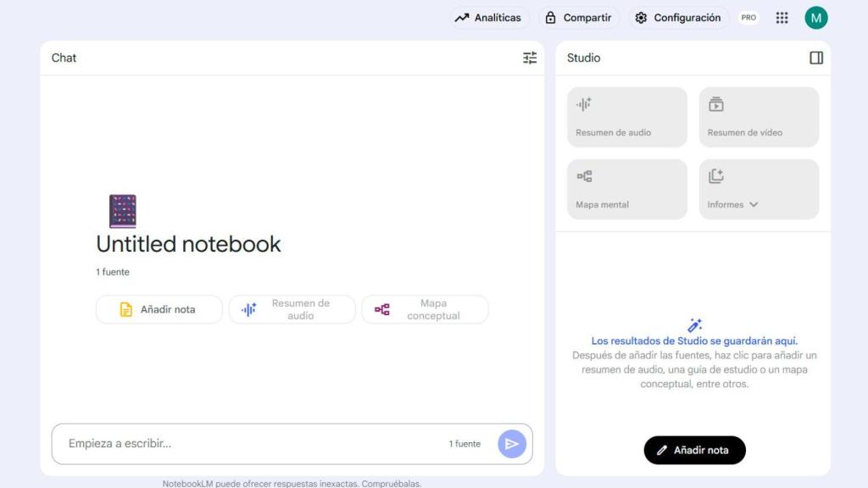Click the M account avatar
This screenshot has width=868, height=488.
[x=815, y=17]
